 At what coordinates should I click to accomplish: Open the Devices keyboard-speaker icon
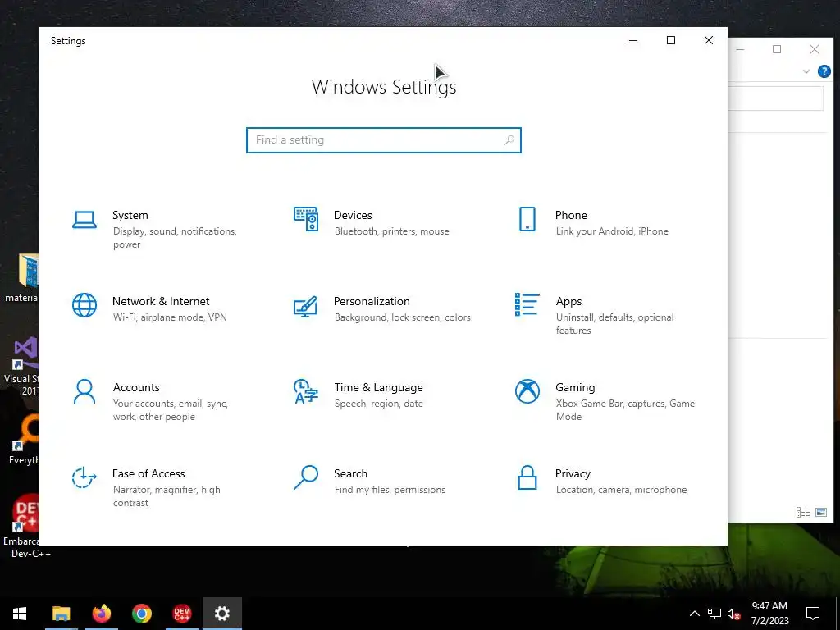(306, 219)
